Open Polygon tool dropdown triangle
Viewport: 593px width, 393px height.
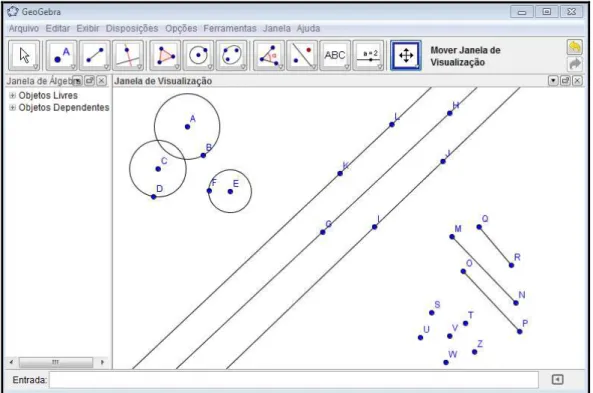[177, 67]
